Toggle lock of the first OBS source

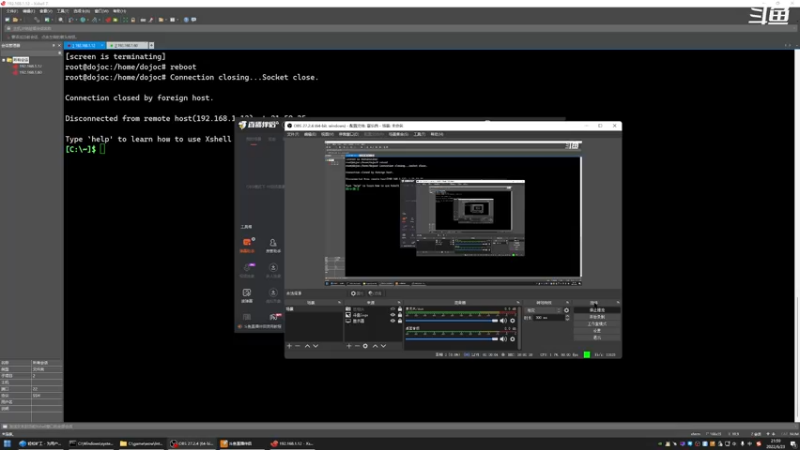point(400,309)
